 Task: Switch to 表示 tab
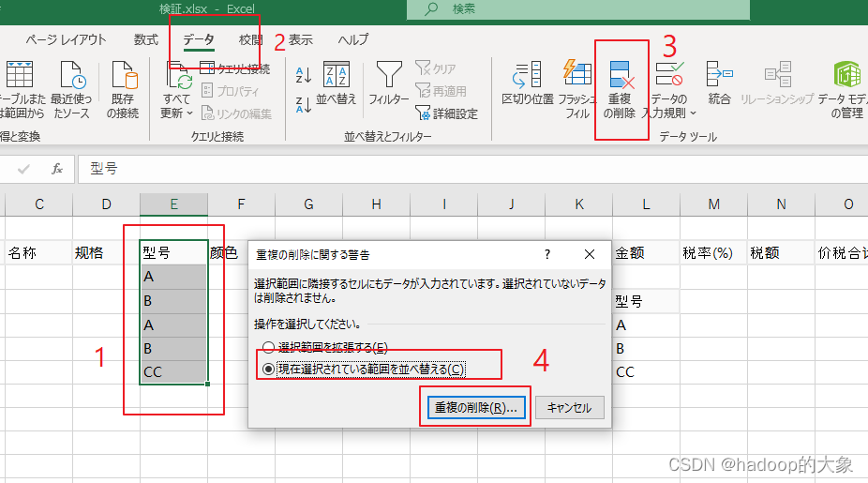click(301, 40)
